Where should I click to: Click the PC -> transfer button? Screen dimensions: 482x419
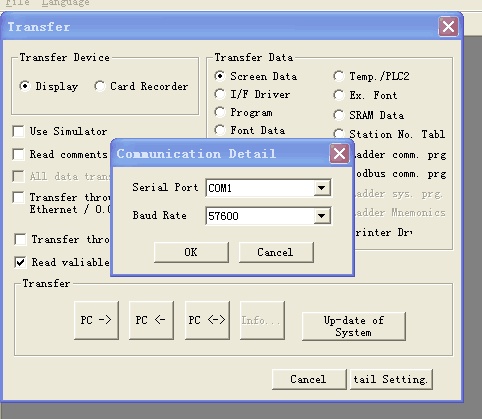coord(96,320)
